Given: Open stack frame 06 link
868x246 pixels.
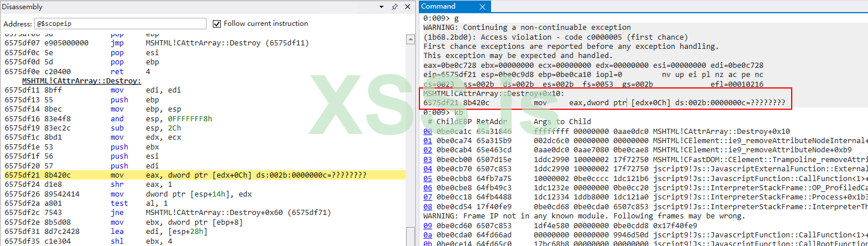Looking at the screenshot, I should tap(427, 187).
